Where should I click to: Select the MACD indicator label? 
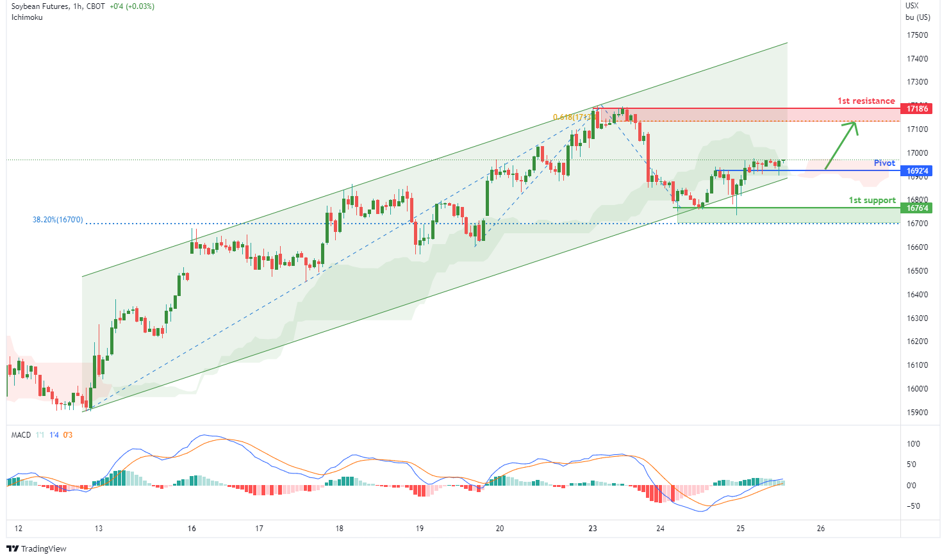[21, 435]
